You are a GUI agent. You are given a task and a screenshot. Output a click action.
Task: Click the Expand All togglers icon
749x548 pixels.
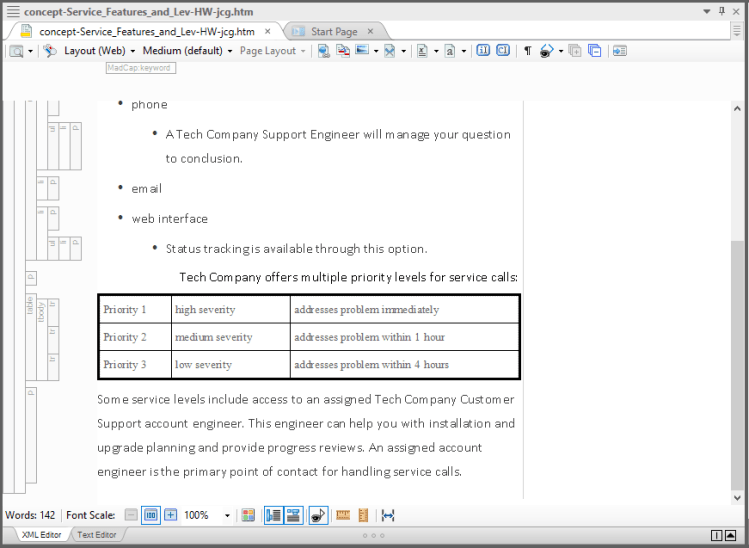click(x=575, y=51)
